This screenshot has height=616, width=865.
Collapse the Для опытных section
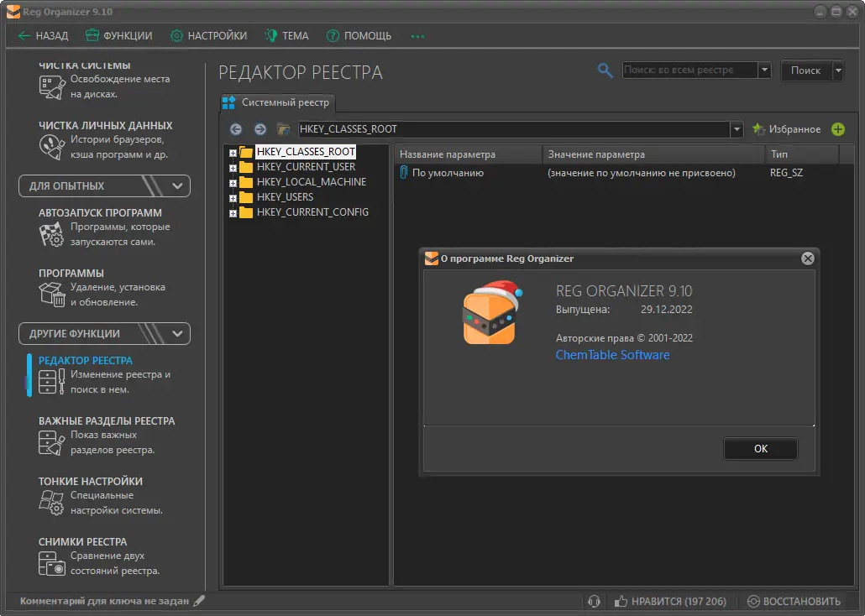point(178,185)
